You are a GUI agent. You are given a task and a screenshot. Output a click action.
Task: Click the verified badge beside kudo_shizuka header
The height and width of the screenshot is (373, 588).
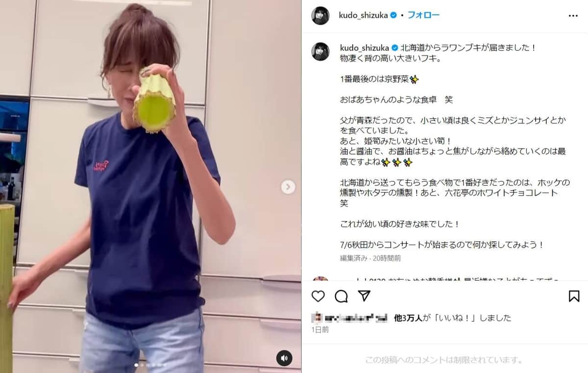393,15
